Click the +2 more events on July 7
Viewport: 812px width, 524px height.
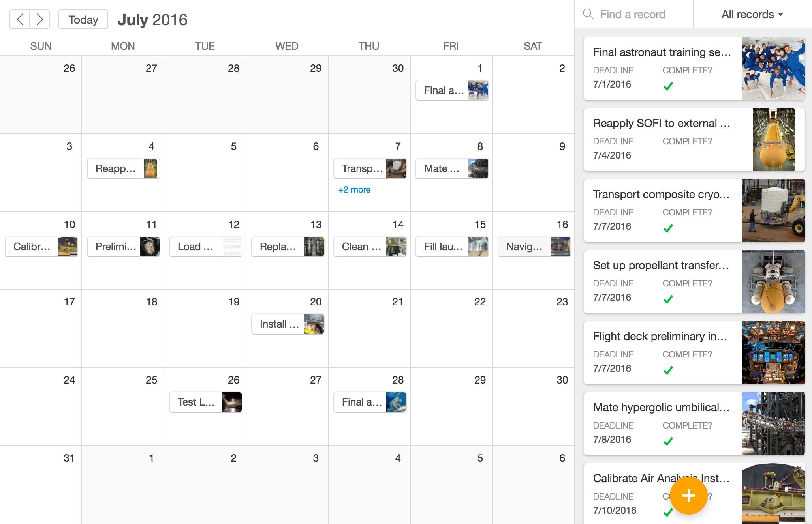click(x=354, y=189)
